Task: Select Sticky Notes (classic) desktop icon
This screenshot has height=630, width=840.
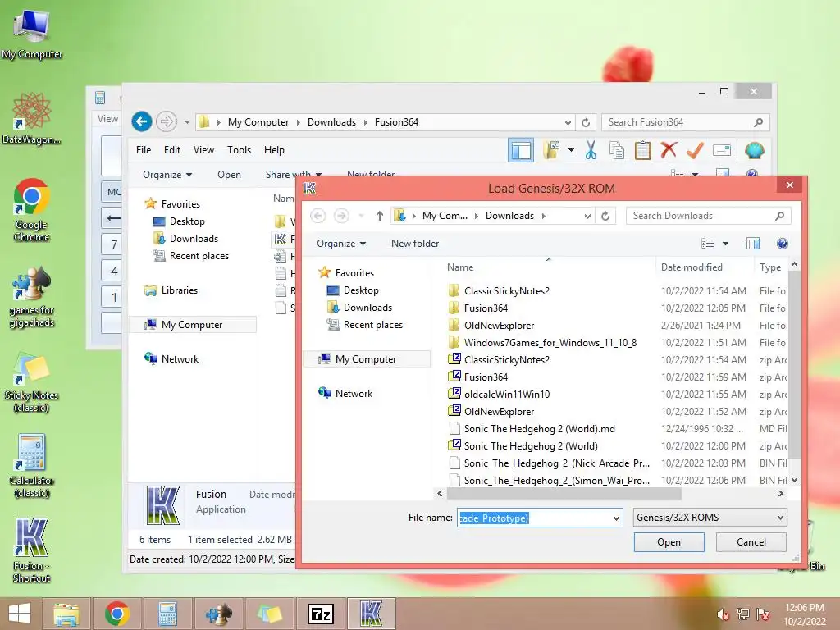Action: point(32,381)
